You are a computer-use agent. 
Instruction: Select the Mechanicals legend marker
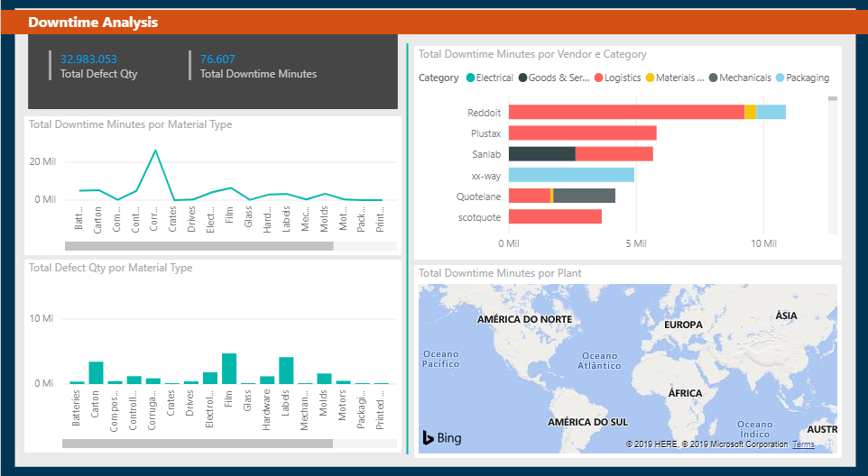[713, 78]
